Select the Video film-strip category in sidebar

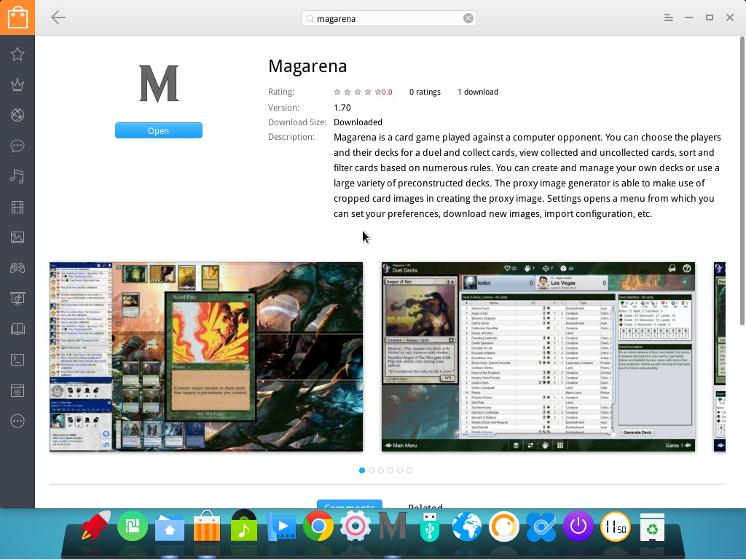(x=17, y=207)
